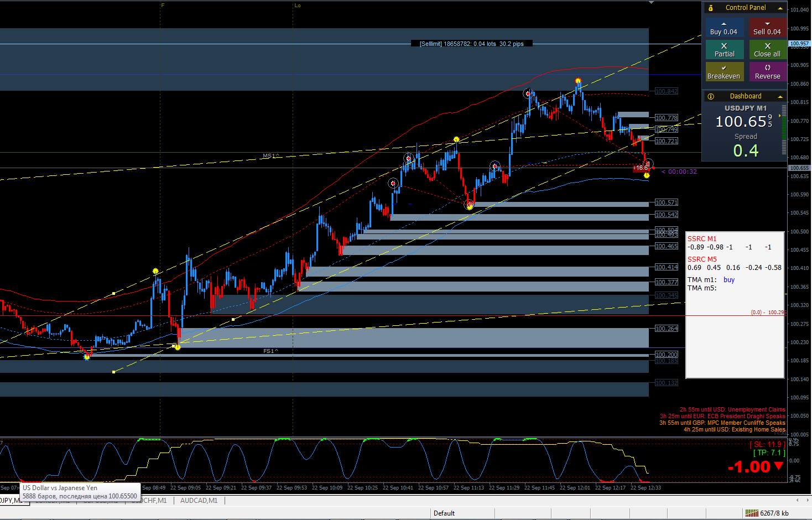Click the 100.778 zone price label

(x=666, y=118)
